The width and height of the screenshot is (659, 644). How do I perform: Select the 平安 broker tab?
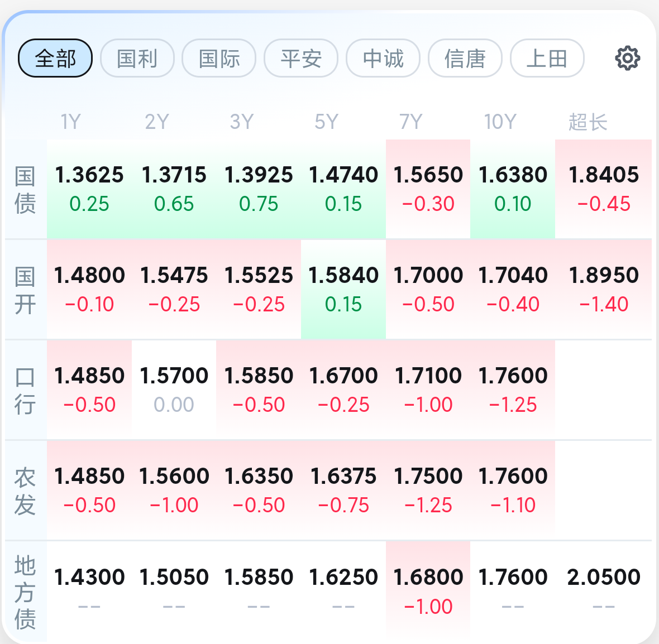(x=301, y=58)
